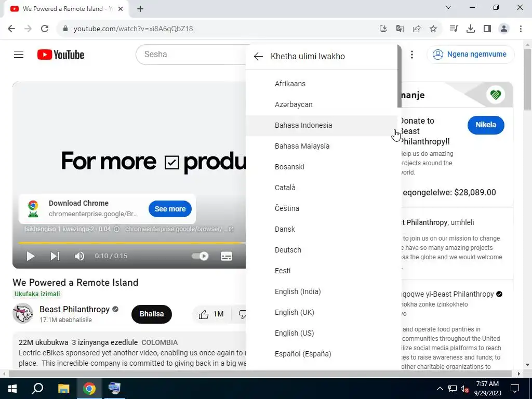
Task: Open the media control icon in Chrome toolbar
Action: click(454, 29)
